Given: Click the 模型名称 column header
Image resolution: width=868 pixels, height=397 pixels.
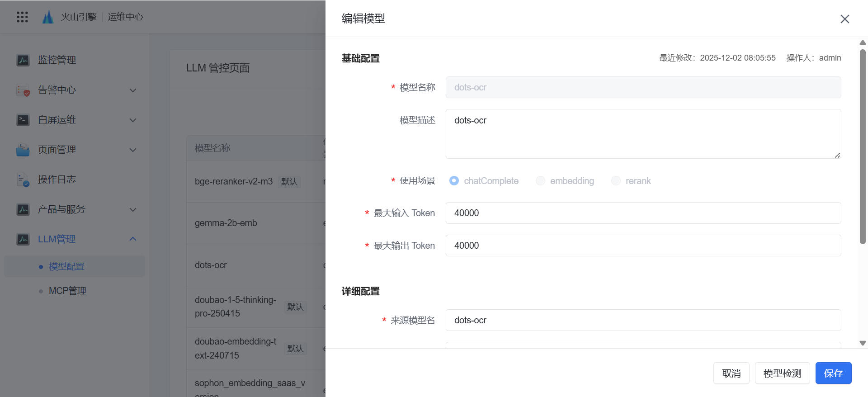Looking at the screenshot, I should (212, 148).
